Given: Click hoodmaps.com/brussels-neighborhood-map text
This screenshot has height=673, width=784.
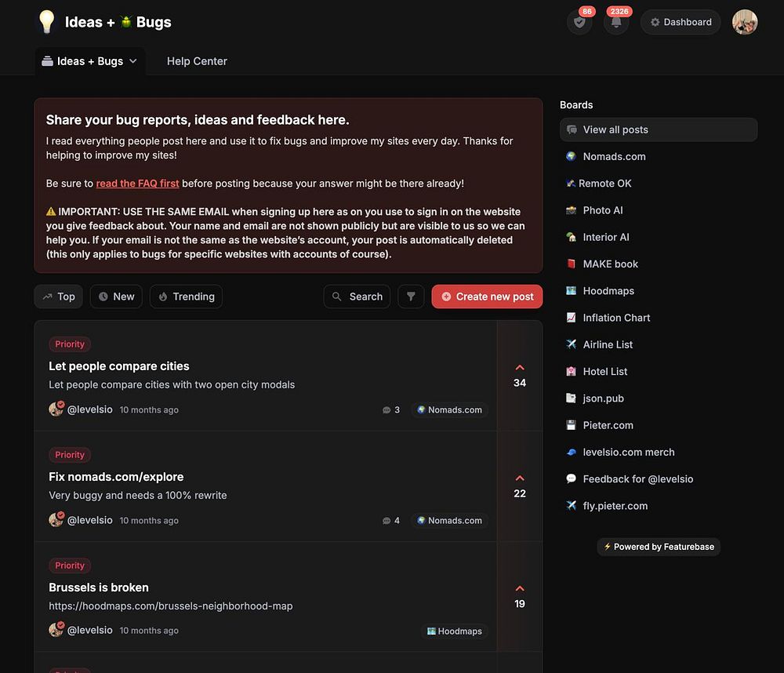Looking at the screenshot, I should (x=170, y=606).
